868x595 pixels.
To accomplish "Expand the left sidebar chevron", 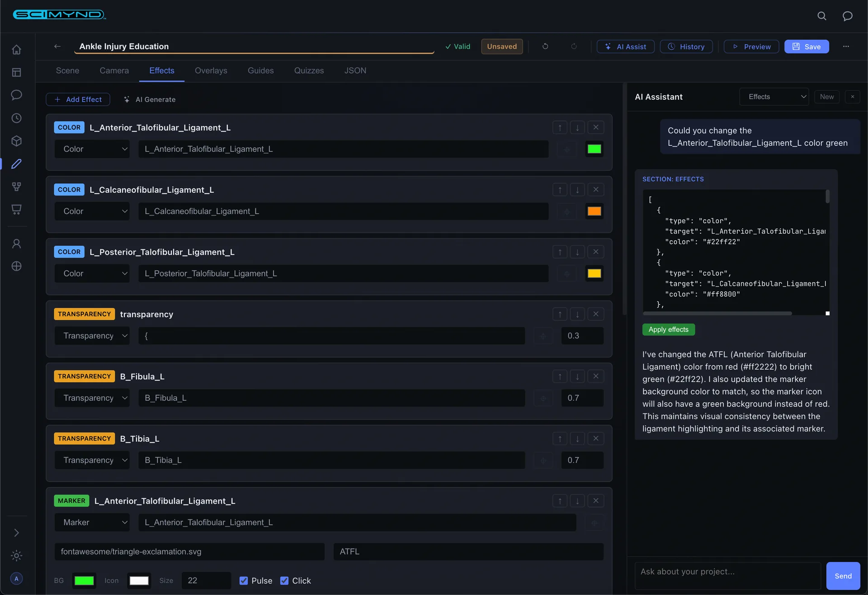I will pos(16,533).
